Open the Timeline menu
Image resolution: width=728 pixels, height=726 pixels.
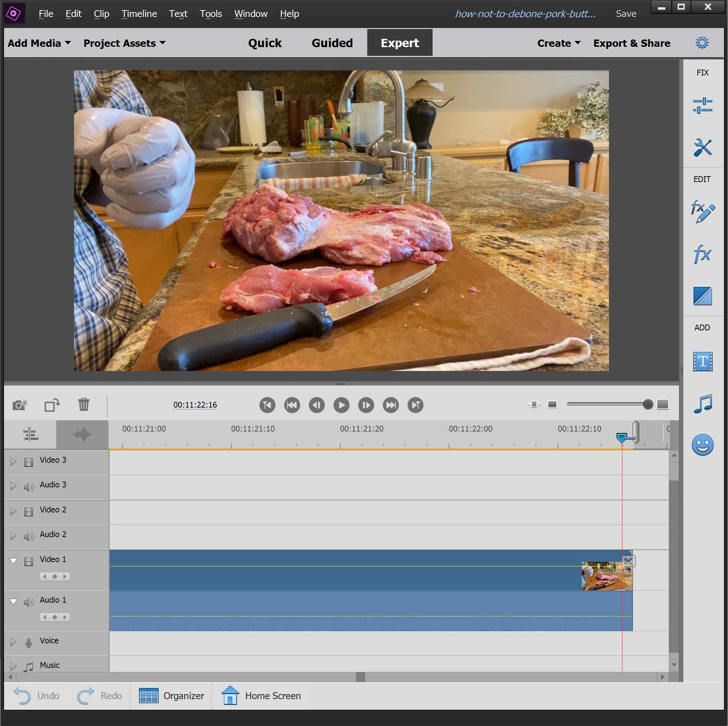pos(139,14)
